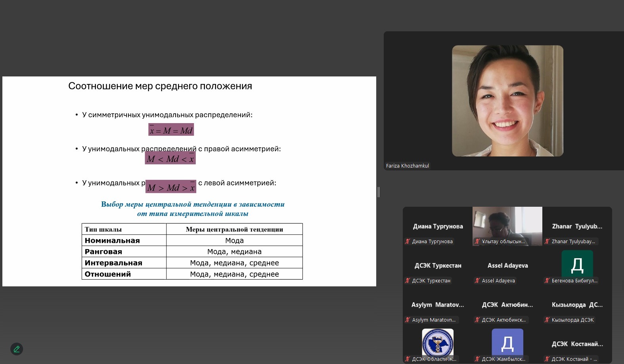This screenshot has height=364, width=624.
Task: Click the green annotation pencil icon
Action: coord(17,349)
